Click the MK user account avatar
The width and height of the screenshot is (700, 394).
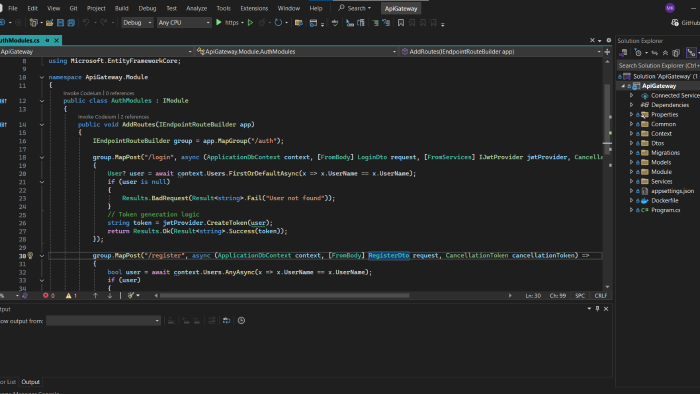[670, 8]
